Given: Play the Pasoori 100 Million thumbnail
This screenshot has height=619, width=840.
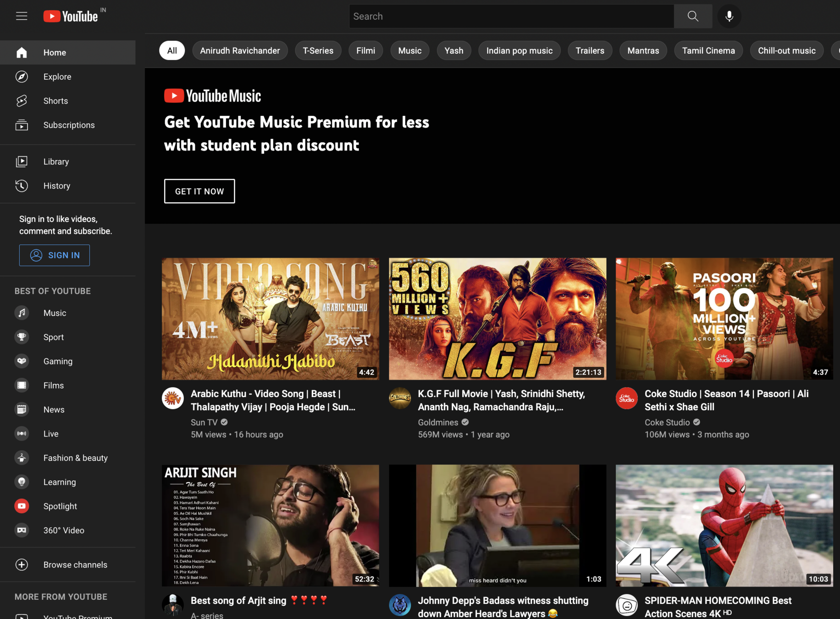Looking at the screenshot, I should pos(724,319).
